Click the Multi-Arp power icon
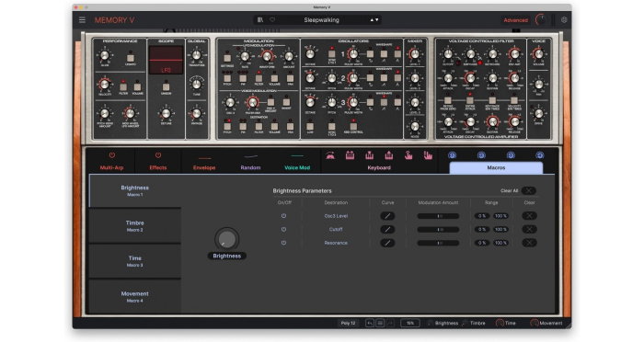This screenshot has height=342, width=644. pyautogui.click(x=111, y=155)
